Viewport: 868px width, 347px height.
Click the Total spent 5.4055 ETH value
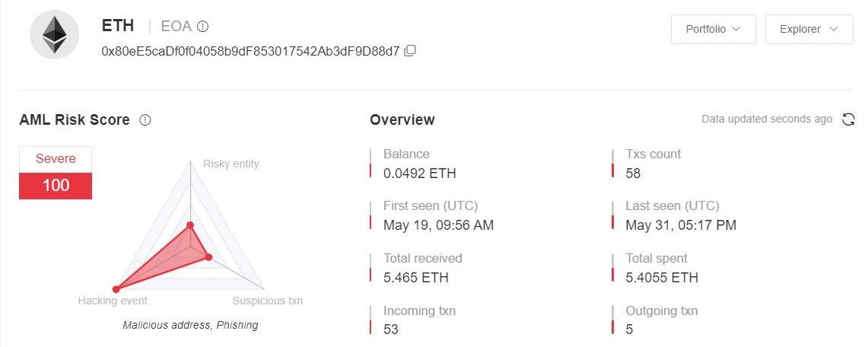(661, 277)
